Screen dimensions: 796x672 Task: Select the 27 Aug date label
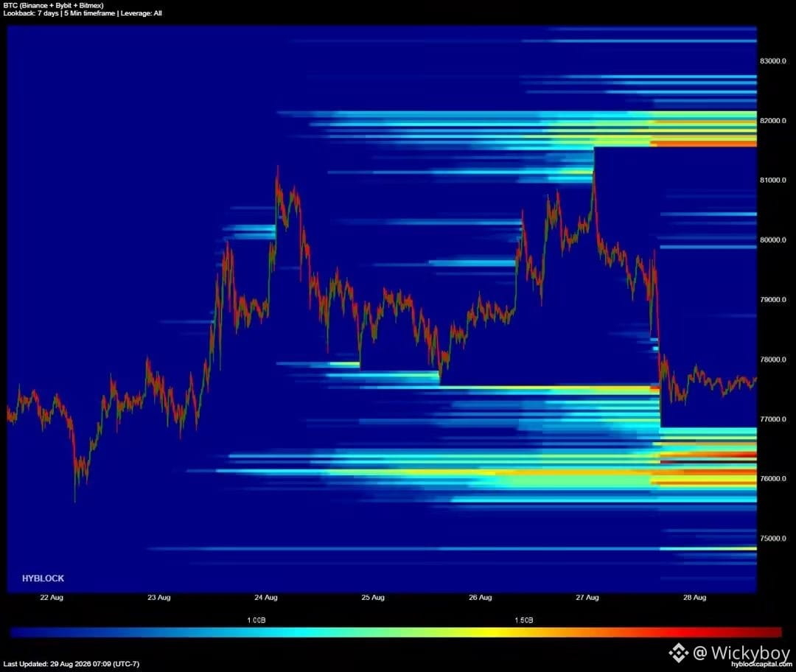[x=587, y=598]
